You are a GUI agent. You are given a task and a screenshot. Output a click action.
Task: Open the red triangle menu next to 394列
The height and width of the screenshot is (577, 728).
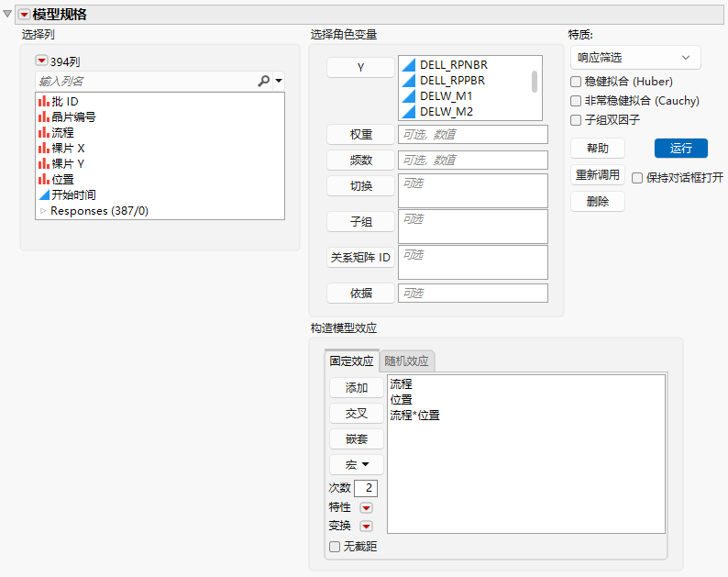42,61
